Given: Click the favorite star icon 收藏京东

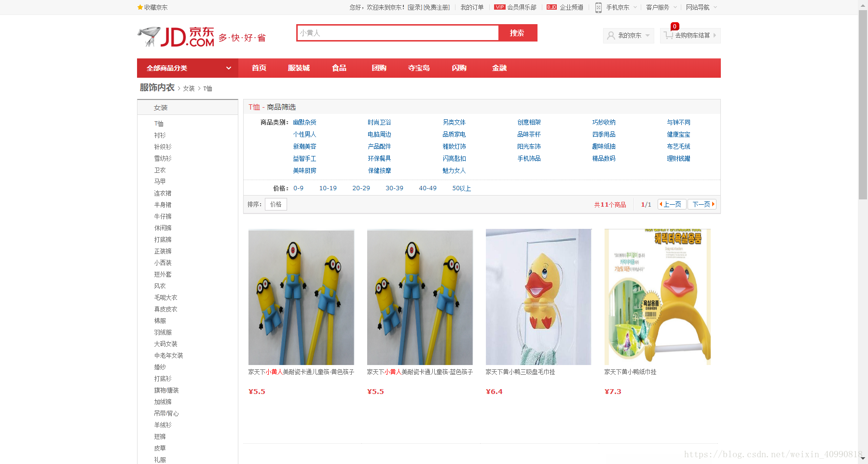Looking at the screenshot, I should point(140,7).
